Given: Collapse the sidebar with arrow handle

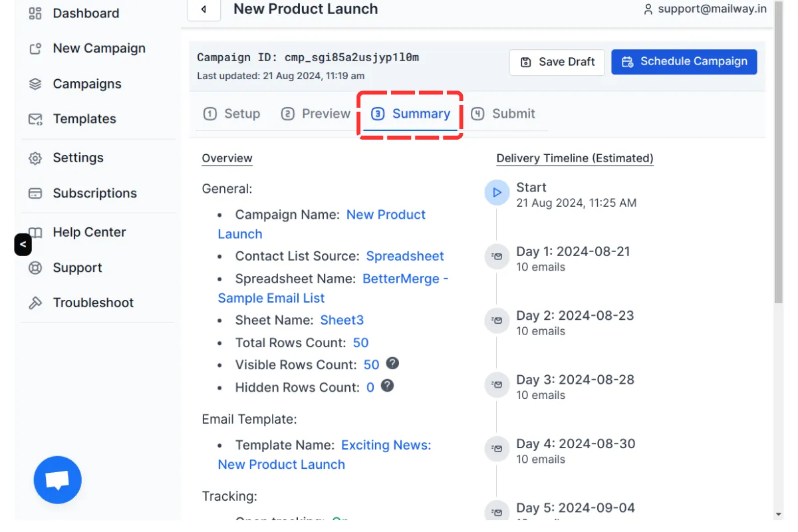Looking at the screenshot, I should click(23, 245).
